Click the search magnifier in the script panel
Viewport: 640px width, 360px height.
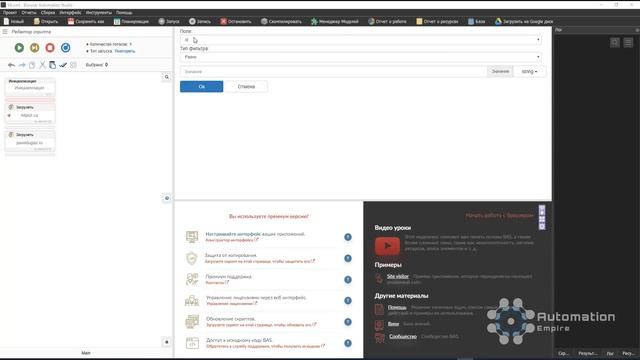pos(167,77)
